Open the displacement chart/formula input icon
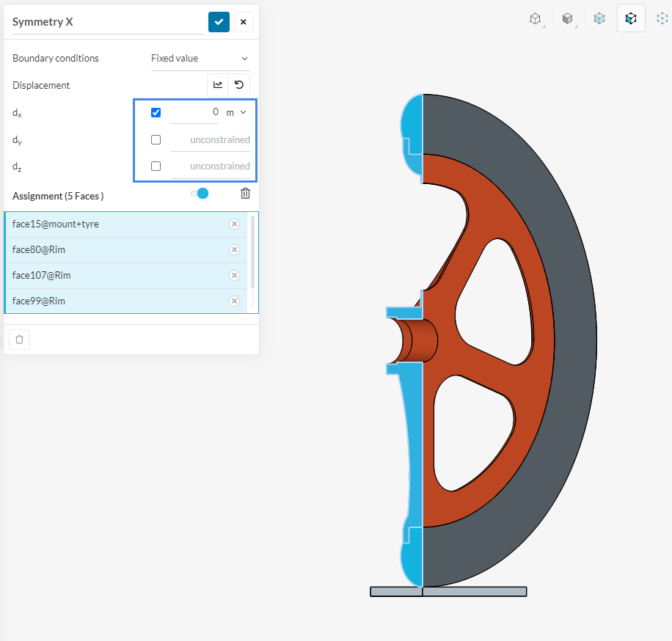The width and height of the screenshot is (672, 641). pos(218,85)
